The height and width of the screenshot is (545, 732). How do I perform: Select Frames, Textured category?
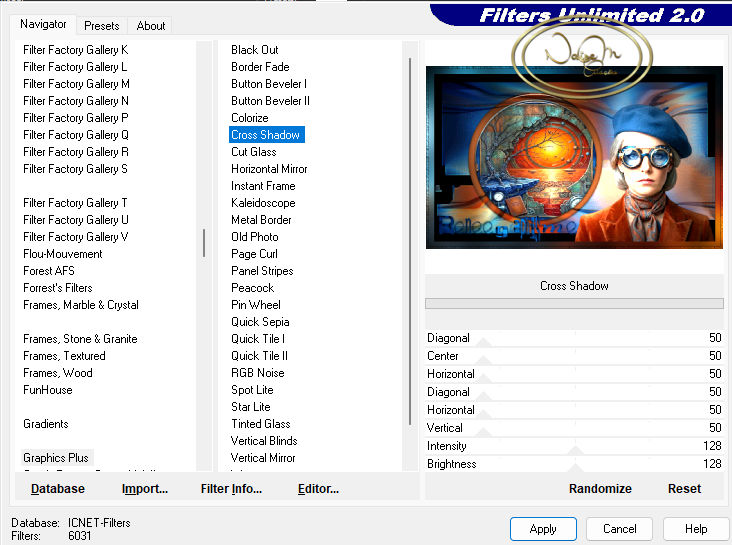64,356
